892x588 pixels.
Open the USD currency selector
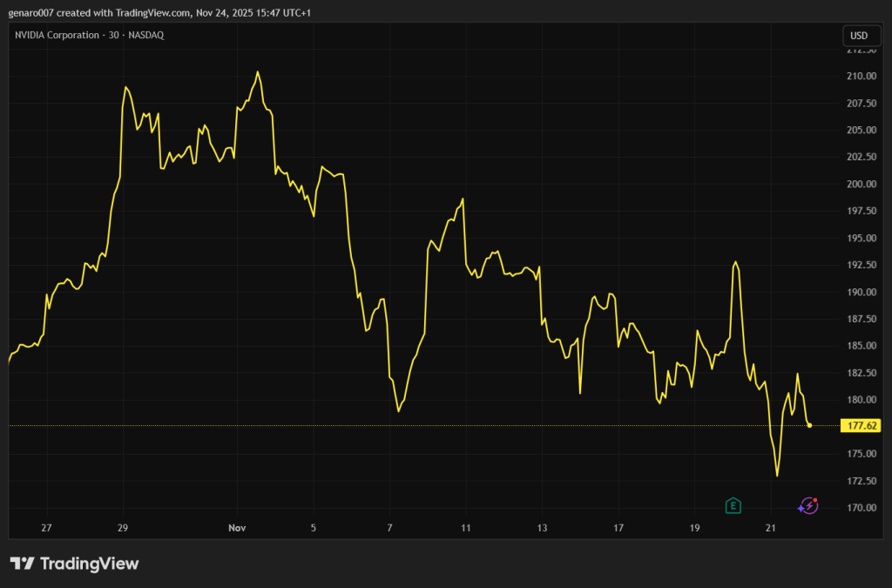pos(859,36)
